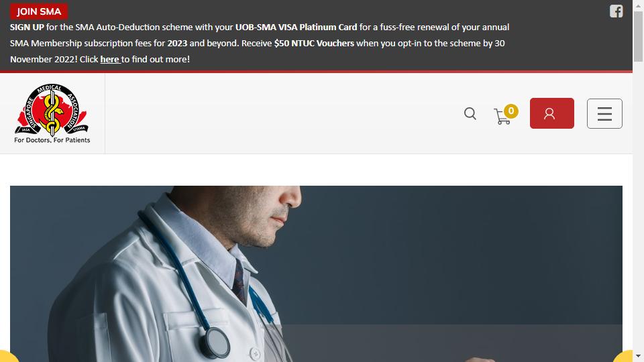Click the "$50 NTUC Vouchers" text
The width and height of the screenshot is (644, 362).
coord(314,43)
